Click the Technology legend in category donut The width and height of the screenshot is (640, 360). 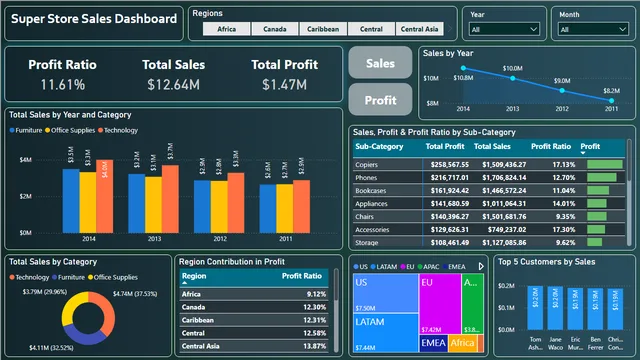[x=29, y=277]
